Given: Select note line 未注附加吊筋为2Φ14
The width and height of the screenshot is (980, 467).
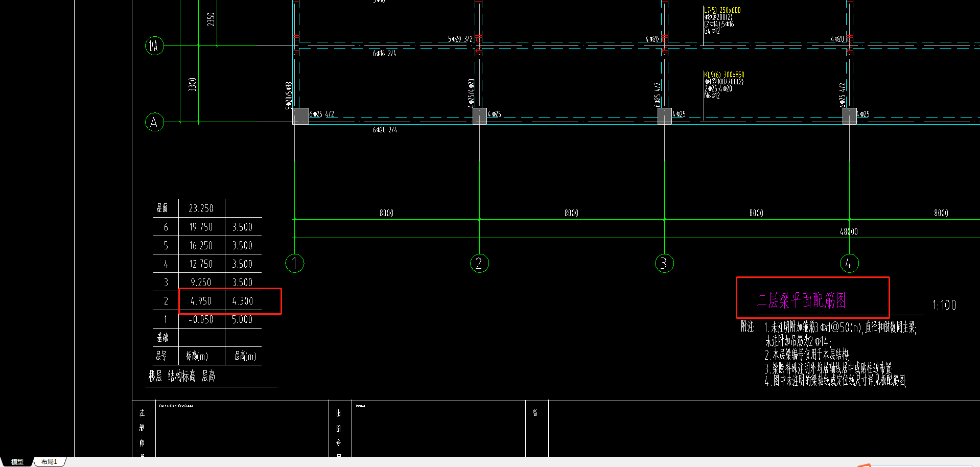Looking at the screenshot, I should pos(798,341).
